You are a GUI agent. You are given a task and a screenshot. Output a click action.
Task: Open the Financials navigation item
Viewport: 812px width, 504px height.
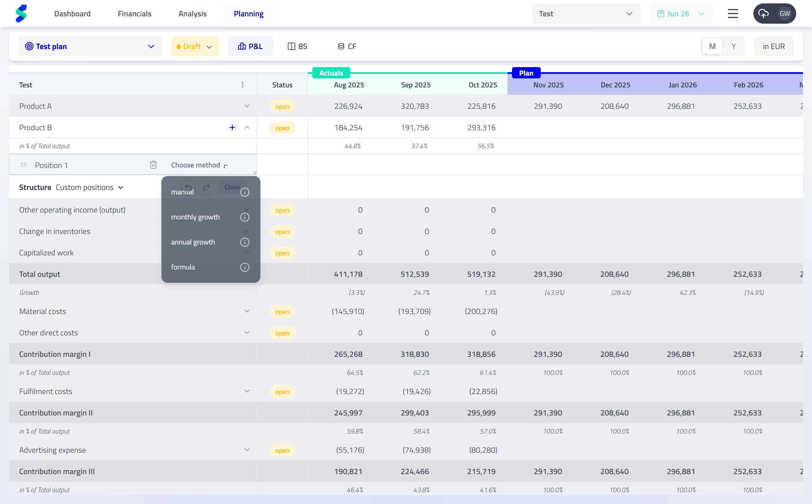(134, 14)
